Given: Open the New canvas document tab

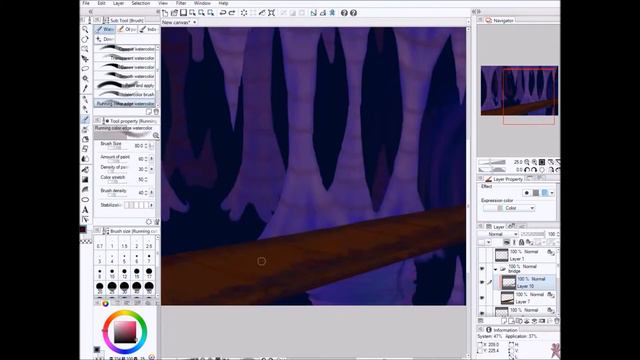Looking at the screenshot, I should [x=176, y=22].
